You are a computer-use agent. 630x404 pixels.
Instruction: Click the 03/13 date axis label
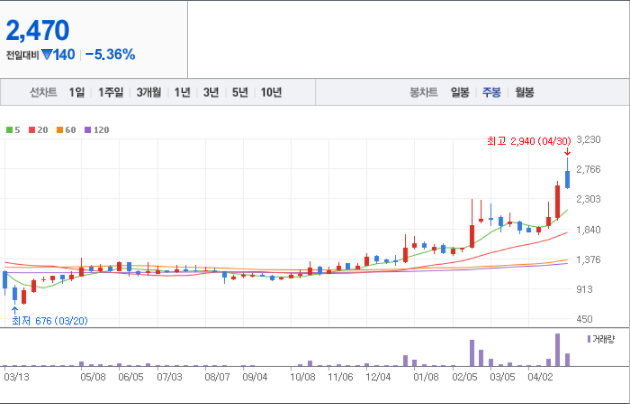[16, 377]
